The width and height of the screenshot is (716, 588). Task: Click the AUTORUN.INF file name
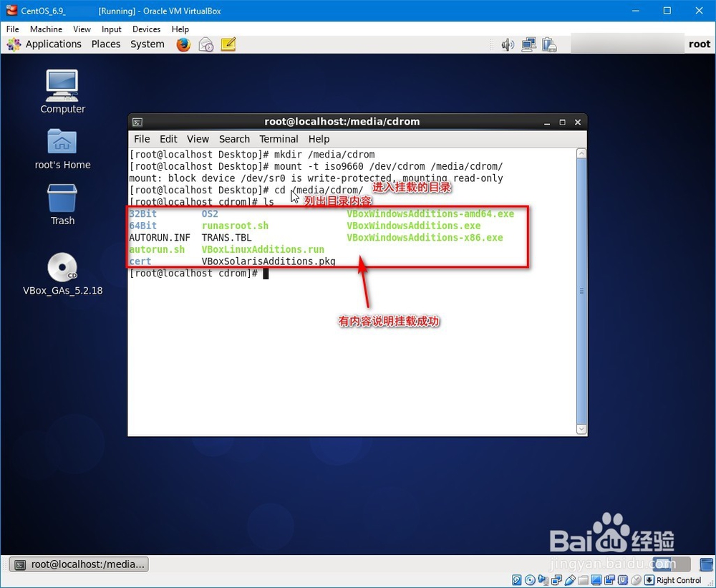pyautogui.click(x=160, y=238)
